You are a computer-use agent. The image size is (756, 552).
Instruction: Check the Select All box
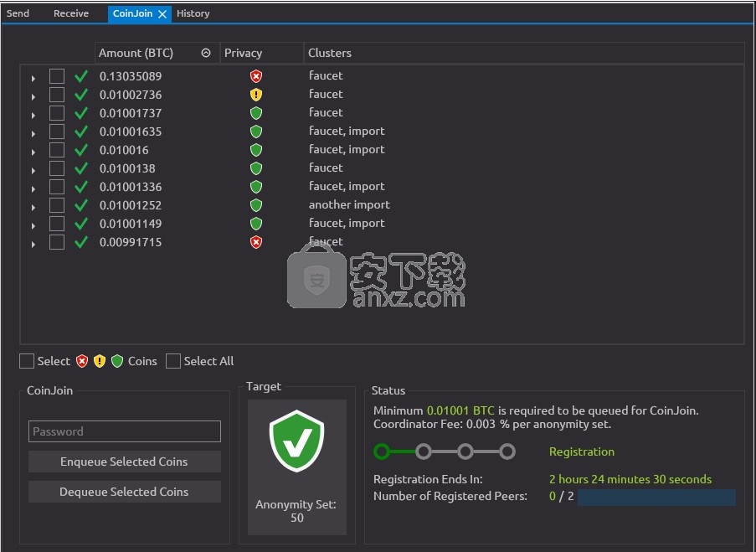(173, 361)
